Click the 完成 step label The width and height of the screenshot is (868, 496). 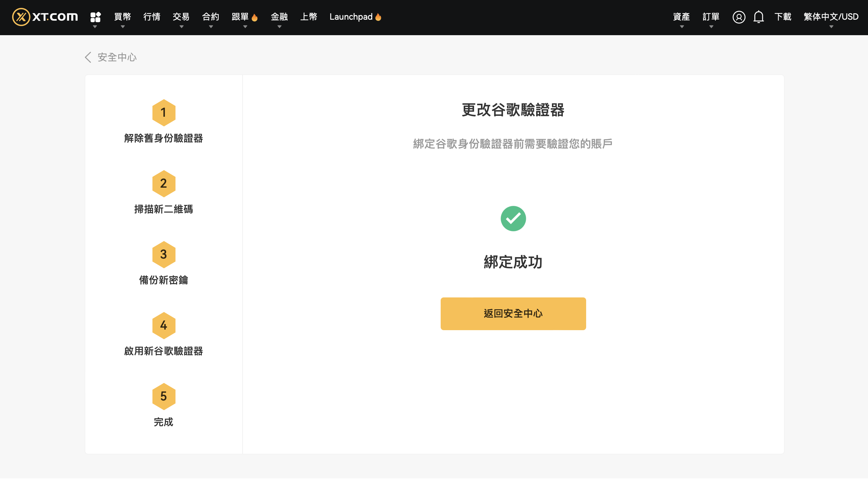(164, 422)
